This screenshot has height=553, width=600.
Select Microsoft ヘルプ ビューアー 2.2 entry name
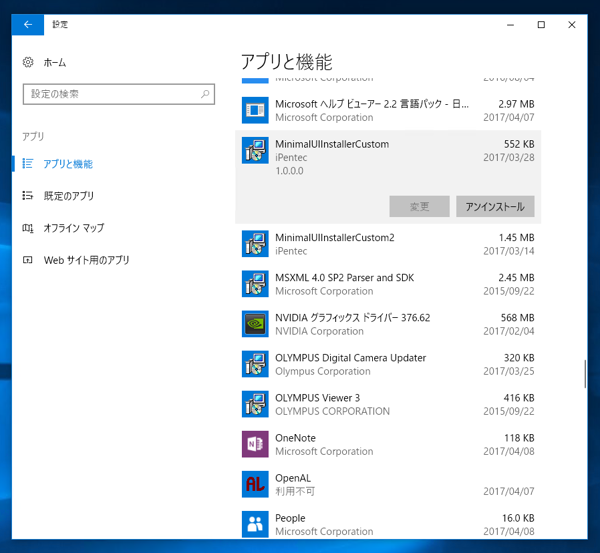(x=372, y=104)
